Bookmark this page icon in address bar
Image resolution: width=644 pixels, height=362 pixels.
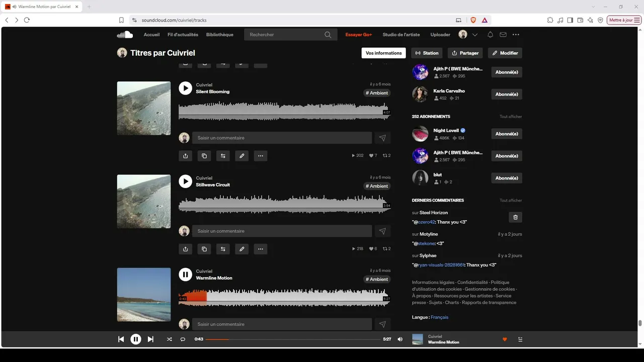point(121,20)
